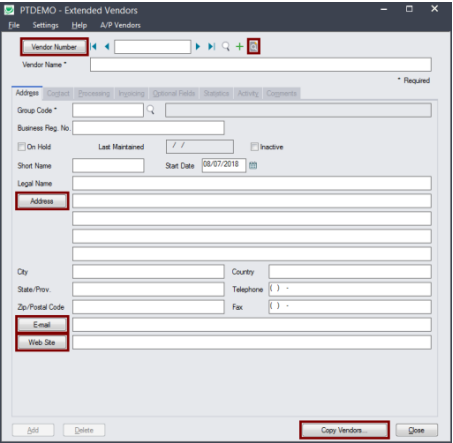Go to first vendor record arrow

tap(93, 47)
